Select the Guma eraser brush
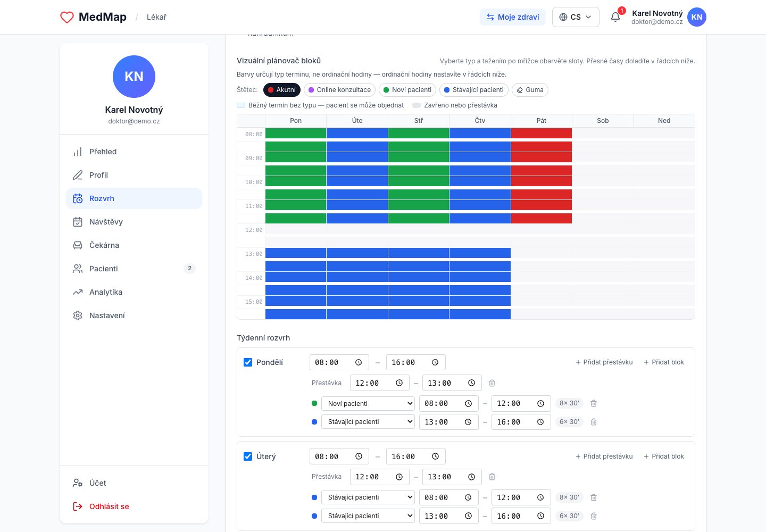Screen dimensions: 766x532 530,90
